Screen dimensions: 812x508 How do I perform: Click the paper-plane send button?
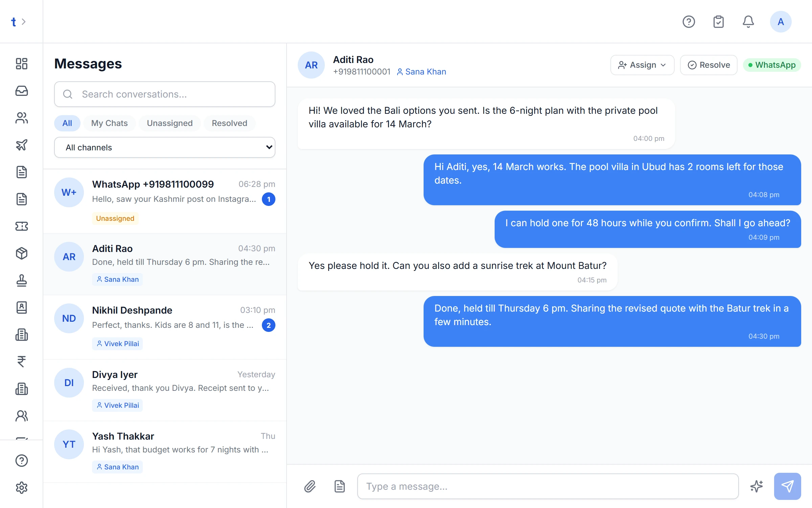[787, 486]
